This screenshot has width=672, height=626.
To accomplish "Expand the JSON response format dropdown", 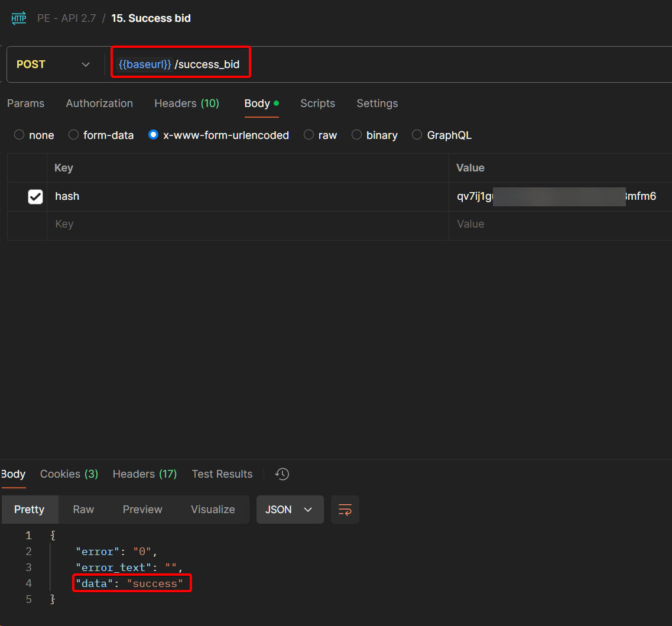I will 290,510.
